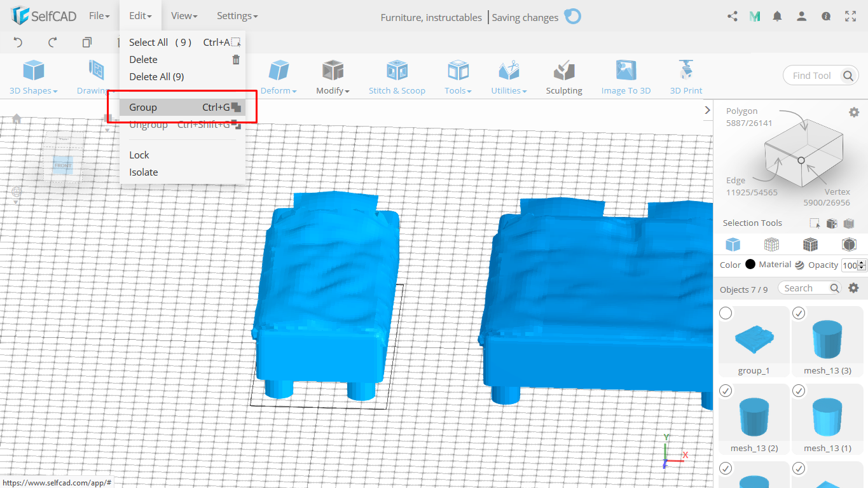Open the Modify tool dropdown

coord(333,78)
